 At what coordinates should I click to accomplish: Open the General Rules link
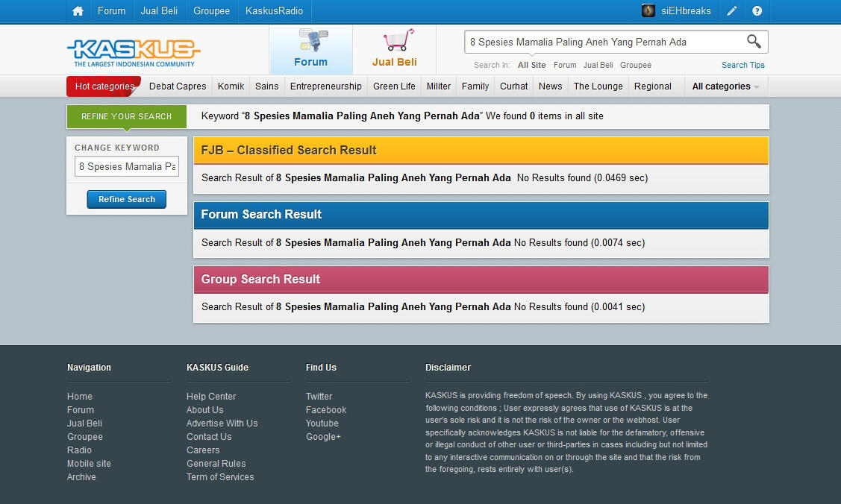pyautogui.click(x=216, y=463)
